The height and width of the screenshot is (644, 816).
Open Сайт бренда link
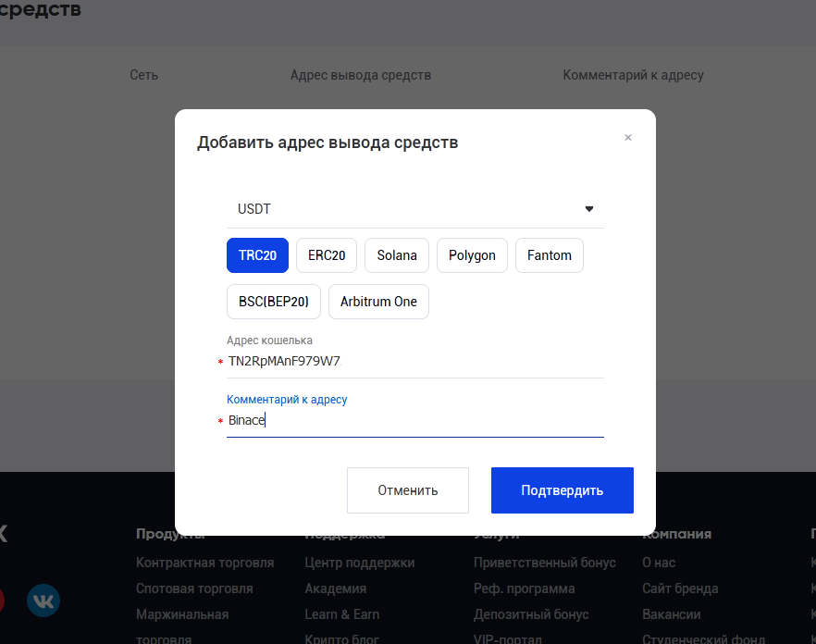(680, 588)
